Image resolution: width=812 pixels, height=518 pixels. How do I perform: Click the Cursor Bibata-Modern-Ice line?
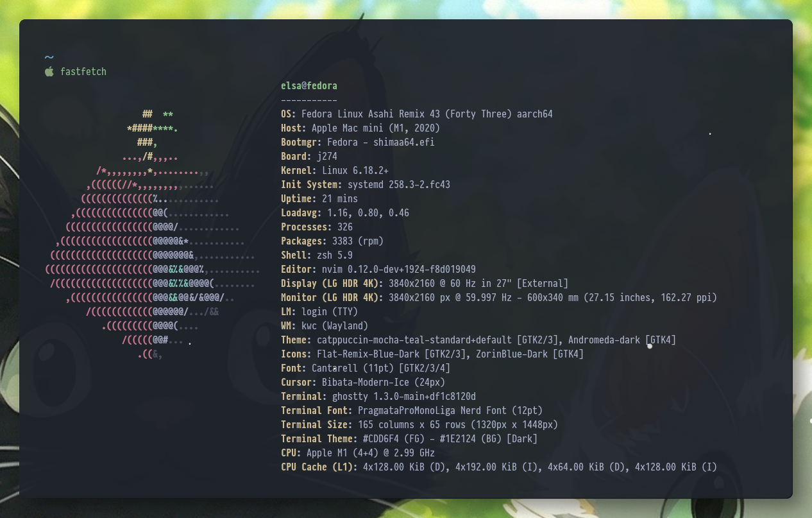[363, 383]
